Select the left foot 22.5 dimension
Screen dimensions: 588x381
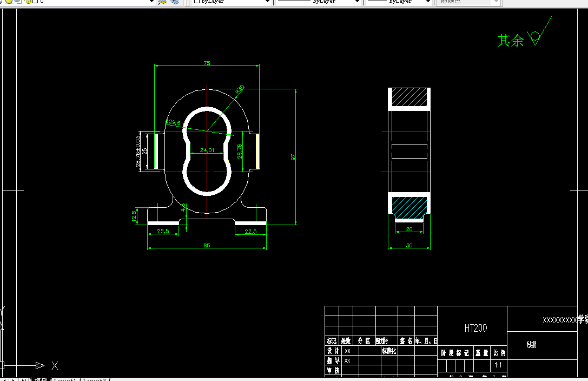pyautogui.click(x=163, y=231)
